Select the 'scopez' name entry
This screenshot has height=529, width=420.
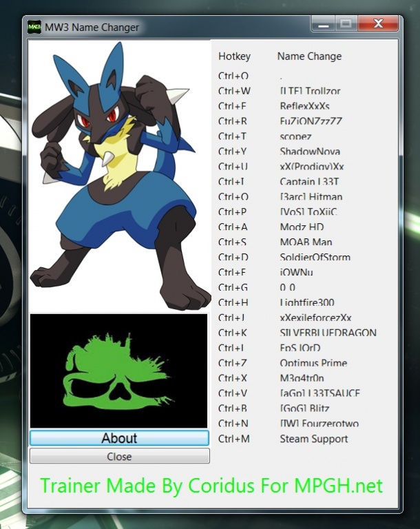[295, 136]
